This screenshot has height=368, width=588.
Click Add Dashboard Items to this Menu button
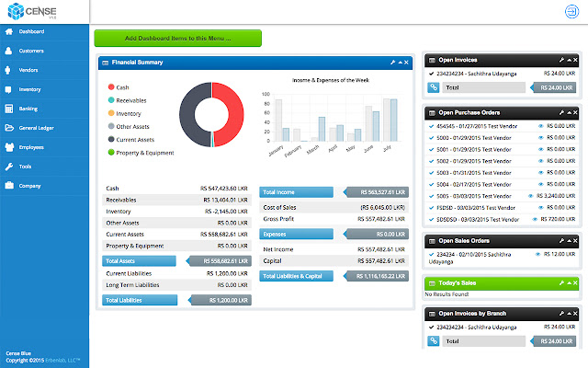(x=177, y=39)
